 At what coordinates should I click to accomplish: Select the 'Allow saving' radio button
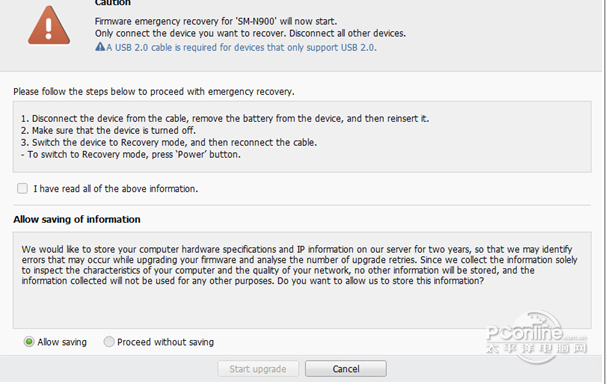tap(29, 342)
